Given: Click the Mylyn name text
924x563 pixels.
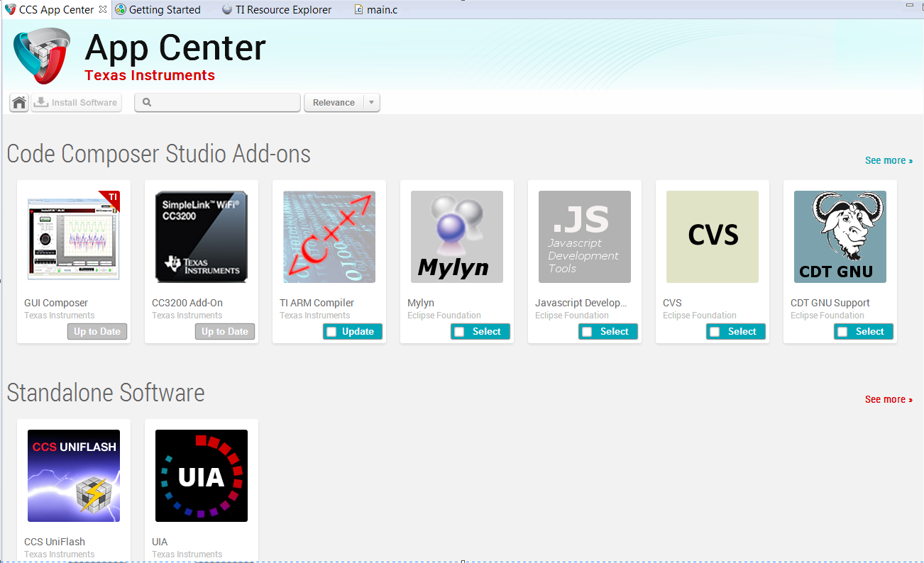Looking at the screenshot, I should [x=421, y=303].
